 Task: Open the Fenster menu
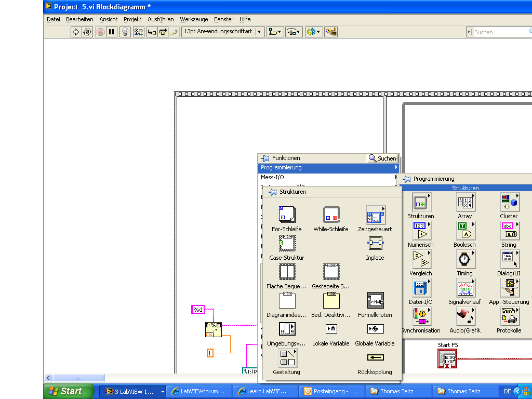pyautogui.click(x=223, y=19)
